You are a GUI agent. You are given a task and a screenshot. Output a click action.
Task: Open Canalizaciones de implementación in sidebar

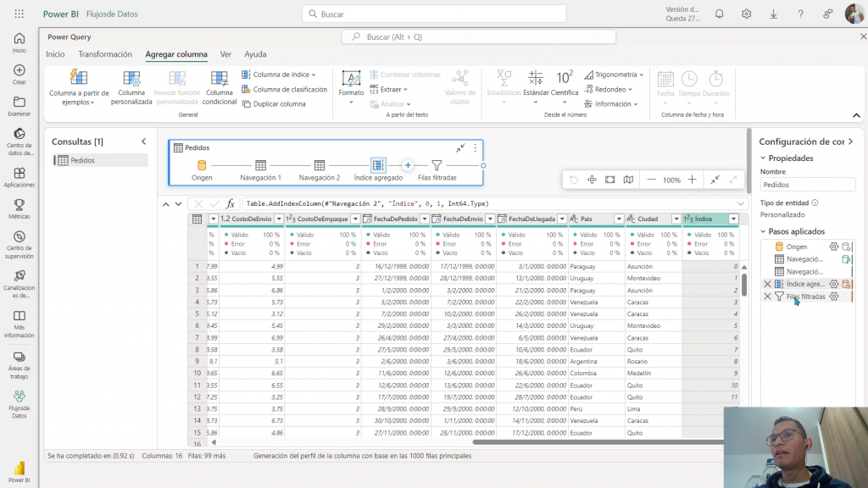tap(19, 285)
